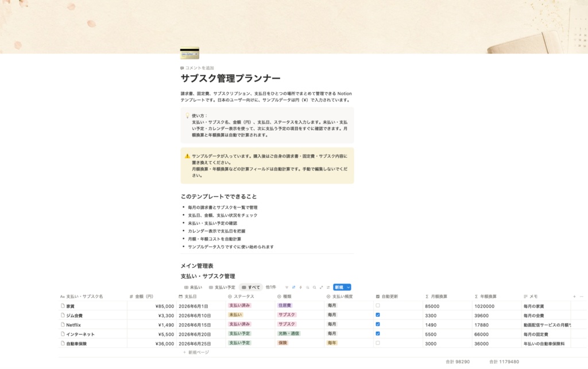Click the page title サブスク管理プランナー
This screenshot has width=588, height=369.
[x=231, y=78]
